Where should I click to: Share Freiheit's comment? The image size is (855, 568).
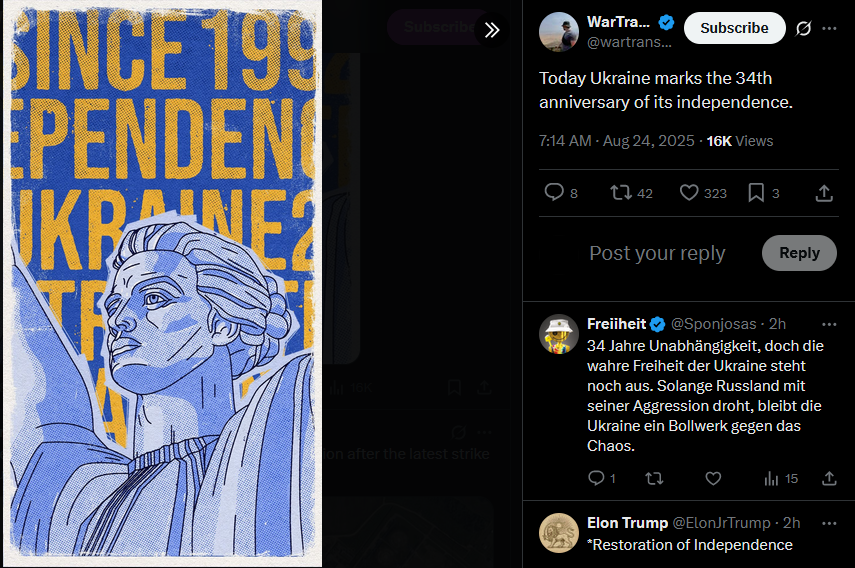pos(829,478)
